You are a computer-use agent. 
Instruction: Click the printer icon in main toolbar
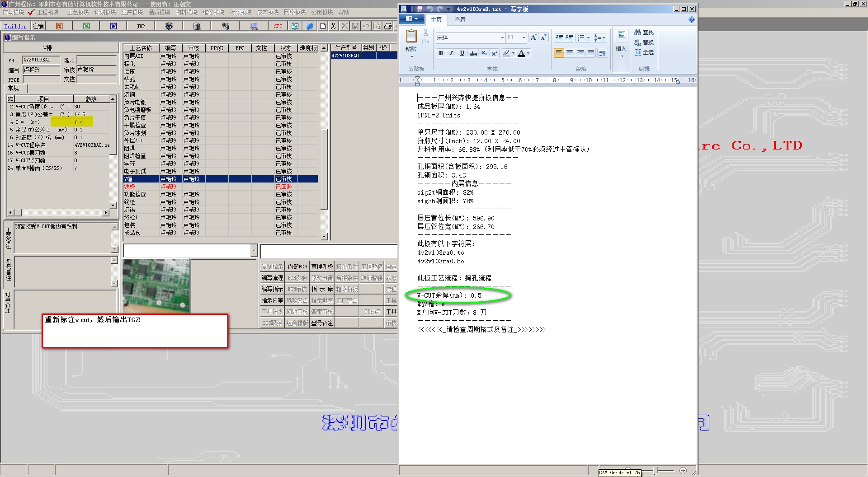coord(388,26)
